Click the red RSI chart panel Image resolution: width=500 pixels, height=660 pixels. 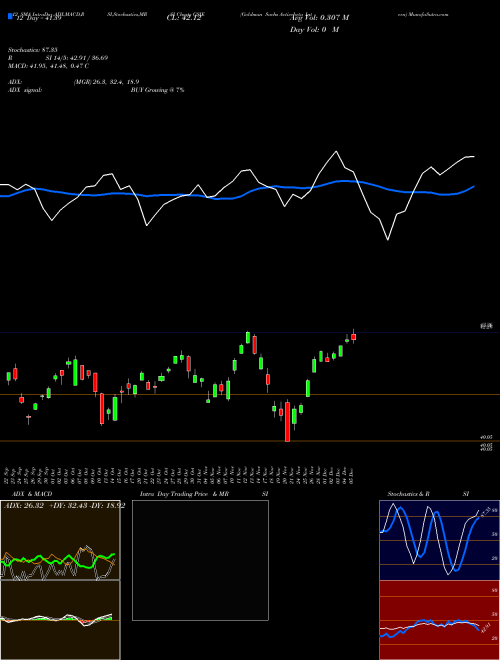[x=439, y=620]
